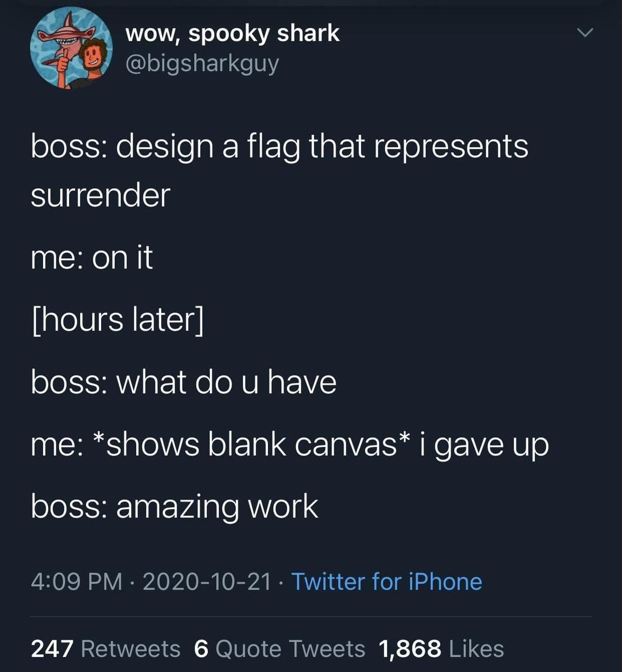This screenshot has height=672, width=622.
Task: Expand tweet options chevron menu
Action: (585, 34)
